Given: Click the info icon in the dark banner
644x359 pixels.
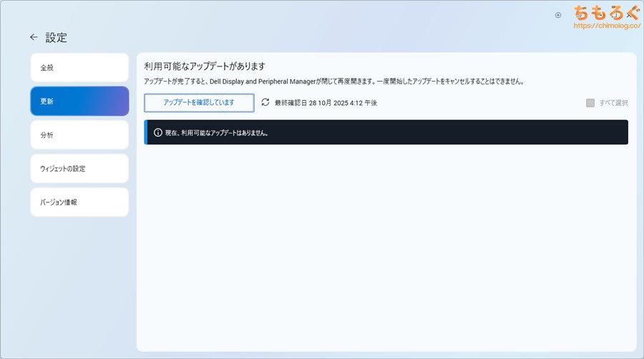Looking at the screenshot, I should point(158,132).
